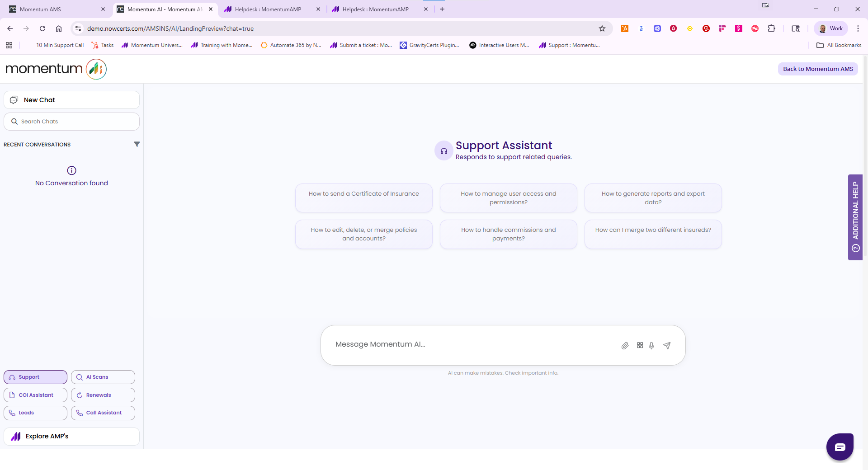Screen dimensions: 868x470
Task: Choose How to send a Certificate of Insurance
Action: click(x=364, y=197)
